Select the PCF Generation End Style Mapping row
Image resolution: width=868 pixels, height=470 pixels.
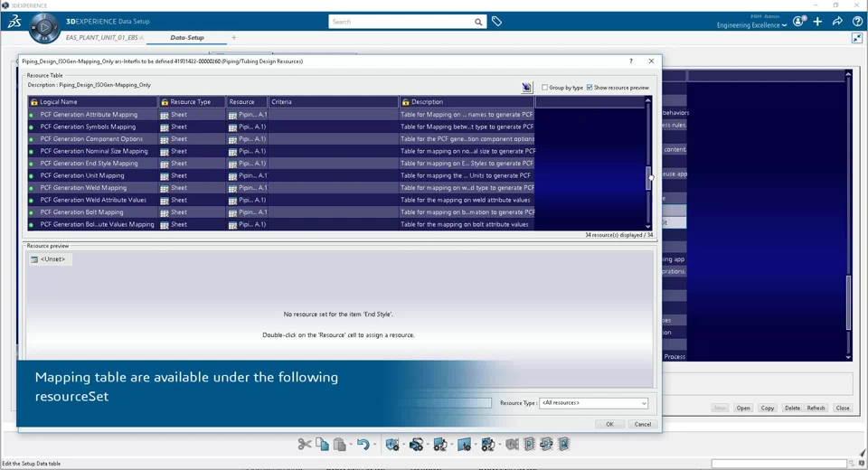(282, 164)
